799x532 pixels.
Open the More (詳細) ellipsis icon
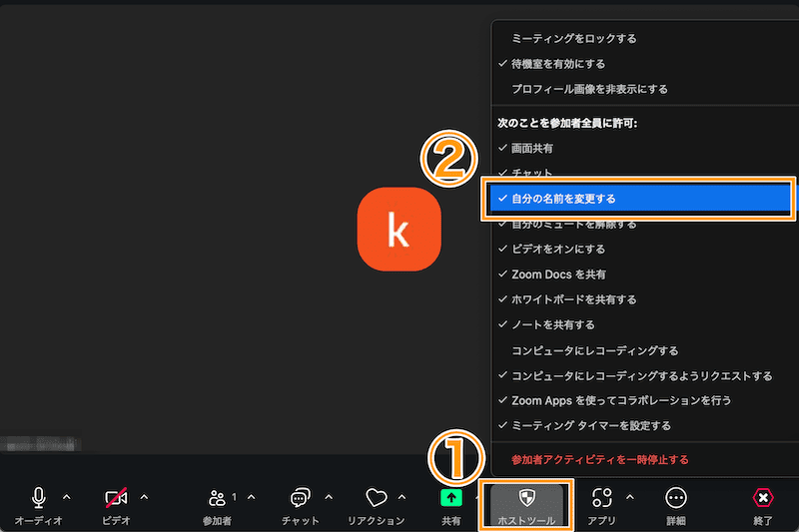(x=676, y=498)
